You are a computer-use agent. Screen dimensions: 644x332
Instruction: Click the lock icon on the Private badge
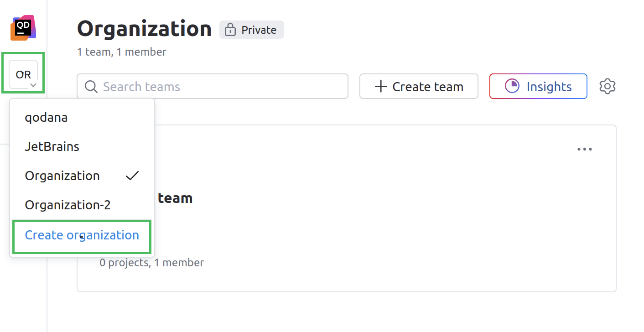tap(230, 30)
